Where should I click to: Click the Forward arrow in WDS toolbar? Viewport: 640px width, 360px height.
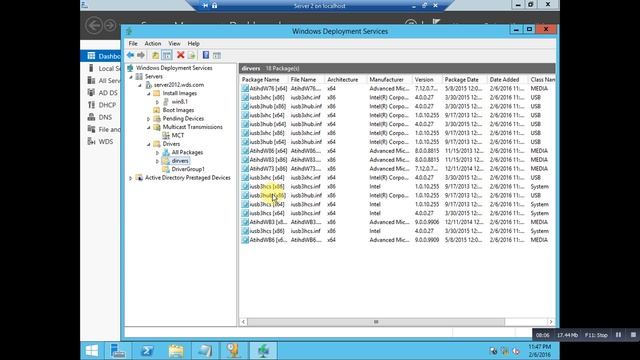tap(141, 55)
